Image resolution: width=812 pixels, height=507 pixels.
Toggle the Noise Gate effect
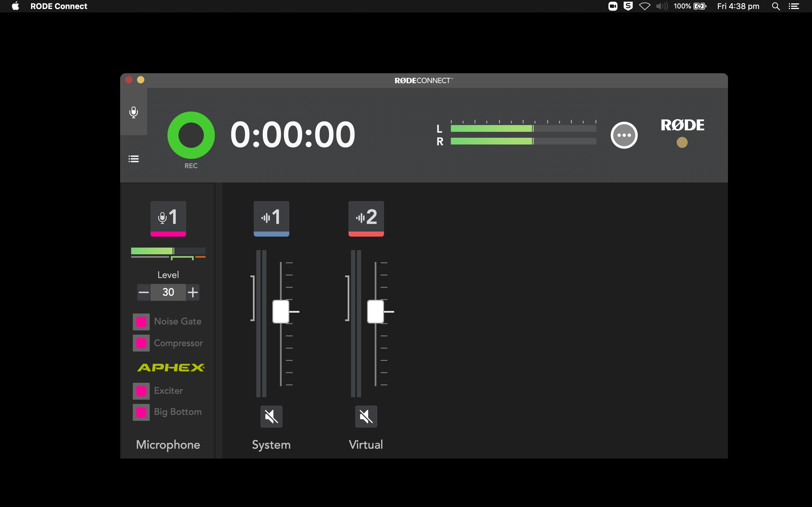tap(141, 322)
